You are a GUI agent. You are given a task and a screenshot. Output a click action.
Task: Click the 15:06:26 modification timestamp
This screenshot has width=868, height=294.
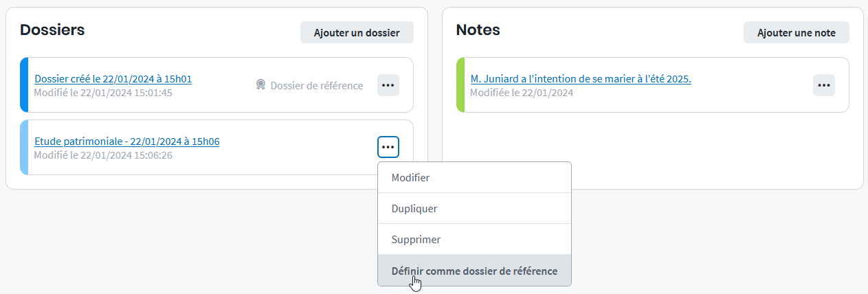coord(103,155)
